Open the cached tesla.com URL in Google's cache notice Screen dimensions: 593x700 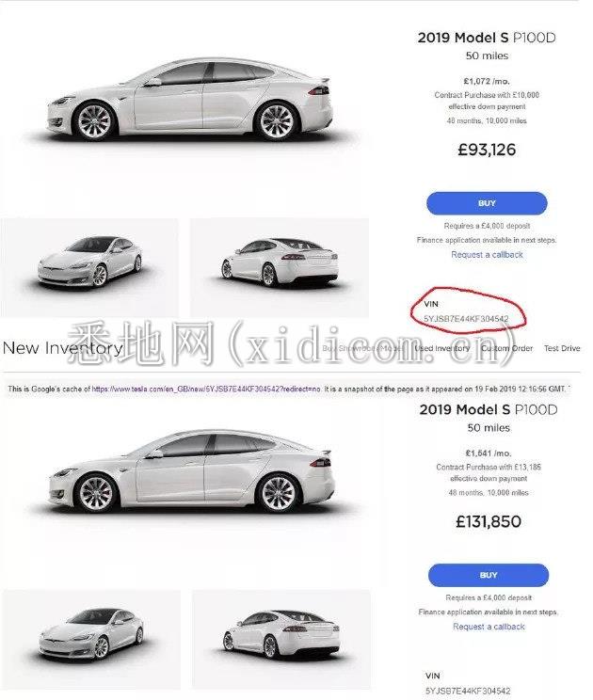click(x=206, y=389)
